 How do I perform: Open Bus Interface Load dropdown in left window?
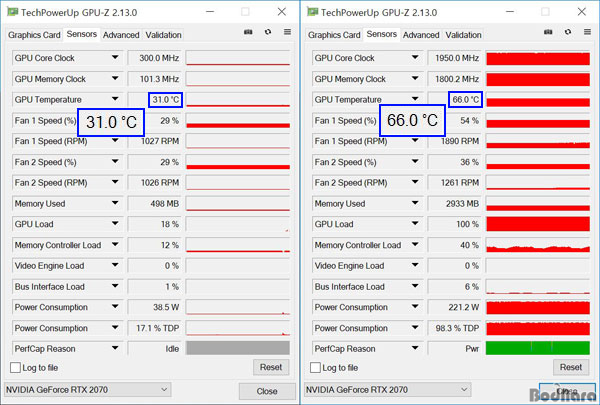pos(115,286)
